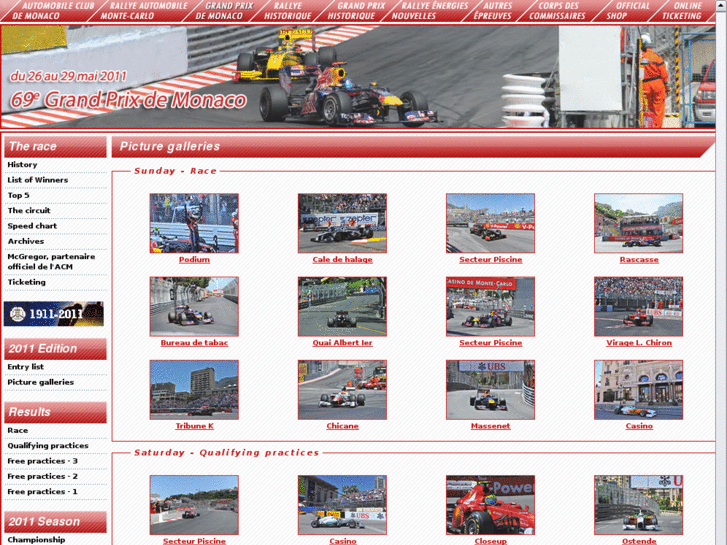This screenshot has width=727, height=545.
Task: Open the Championship link
Action: point(36,540)
